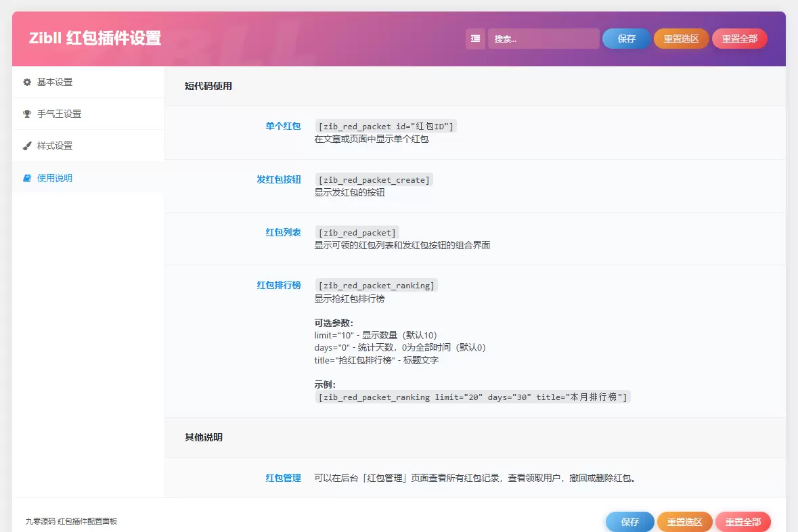The image size is (798, 532).
Task: Click the bottom 重置选区 button
Action: pyautogui.click(x=684, y=522)
